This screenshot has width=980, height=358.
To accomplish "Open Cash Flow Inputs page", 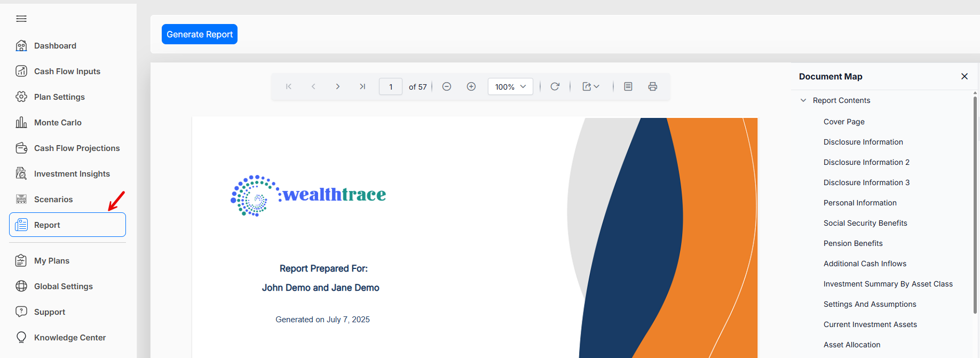I will 67,71.
